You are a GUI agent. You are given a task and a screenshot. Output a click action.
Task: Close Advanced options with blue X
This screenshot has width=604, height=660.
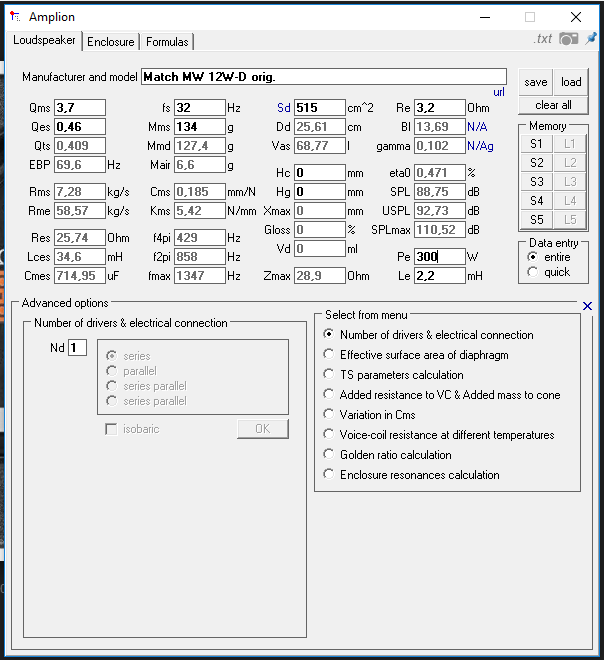click(587, 306)
